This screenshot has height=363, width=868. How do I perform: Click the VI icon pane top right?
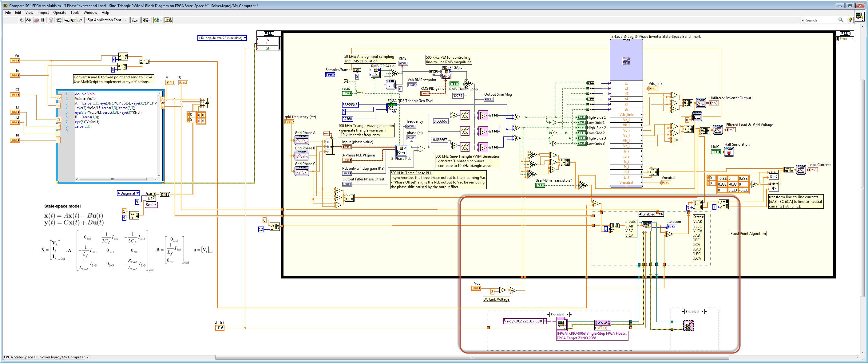[x=859, y=16]
